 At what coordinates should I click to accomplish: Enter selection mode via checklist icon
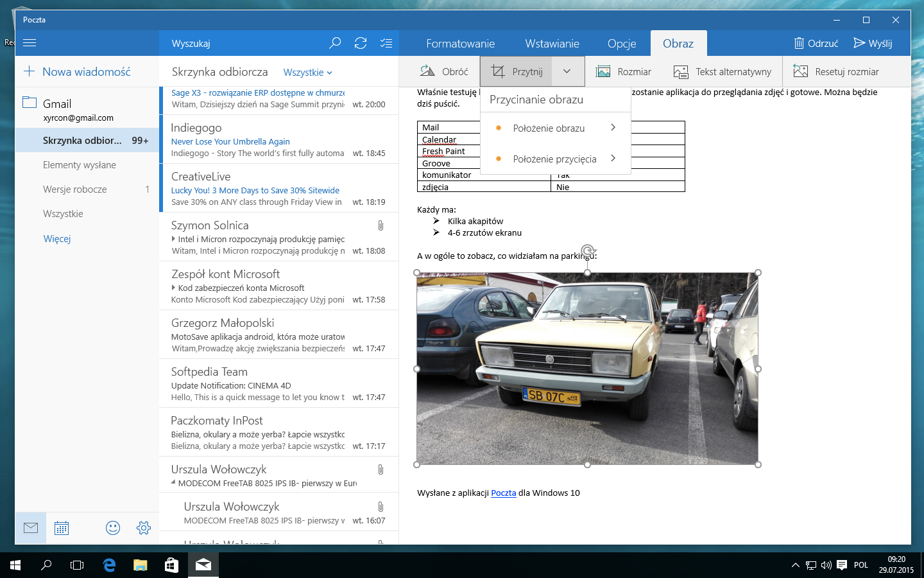tap(386, 43)
